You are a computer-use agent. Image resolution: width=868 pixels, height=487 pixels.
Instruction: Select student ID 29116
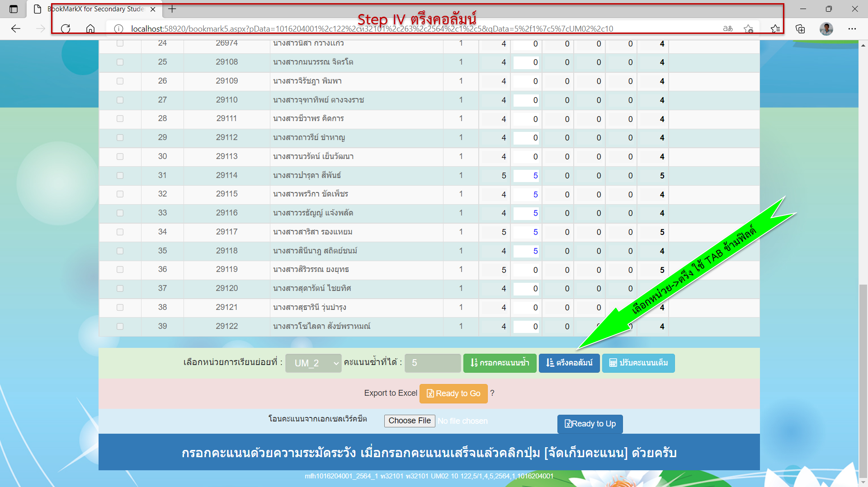click(x=226, y=213)
